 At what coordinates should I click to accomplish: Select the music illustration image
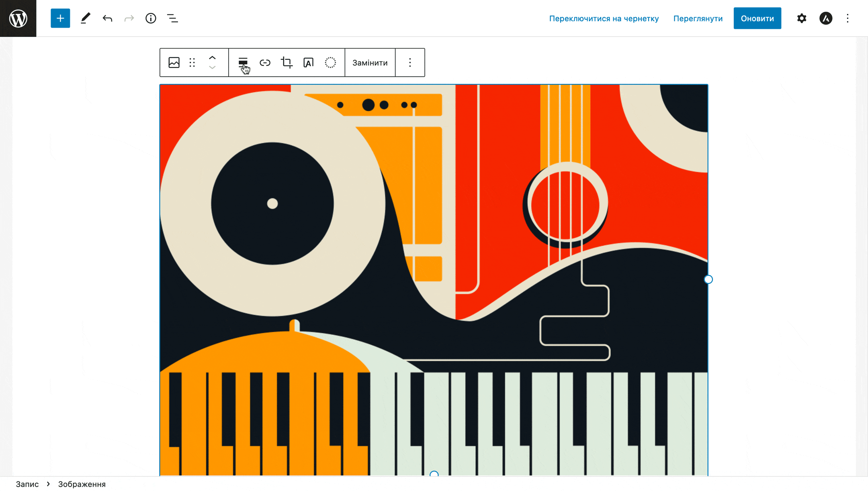pos(434,280)
